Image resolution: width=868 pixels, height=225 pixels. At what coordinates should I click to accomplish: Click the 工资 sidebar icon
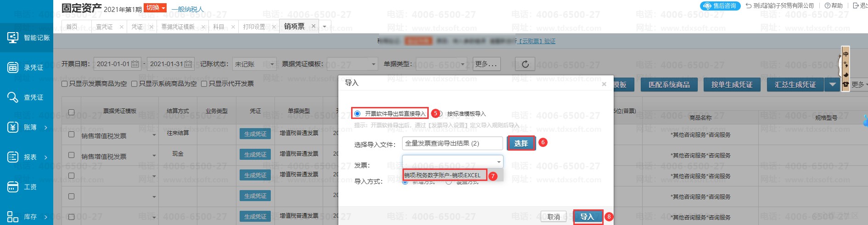(x=13, y=187)
